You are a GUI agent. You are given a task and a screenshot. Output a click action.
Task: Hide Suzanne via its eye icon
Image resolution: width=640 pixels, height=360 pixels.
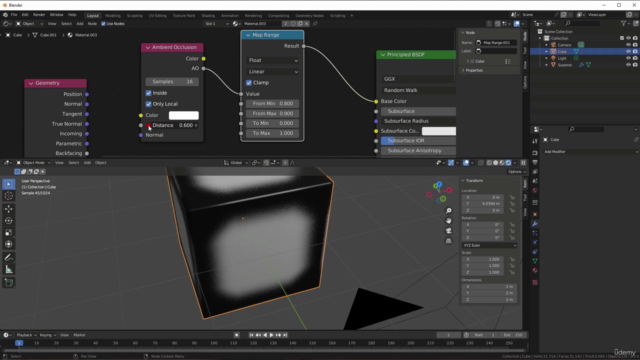click(629, 64)
